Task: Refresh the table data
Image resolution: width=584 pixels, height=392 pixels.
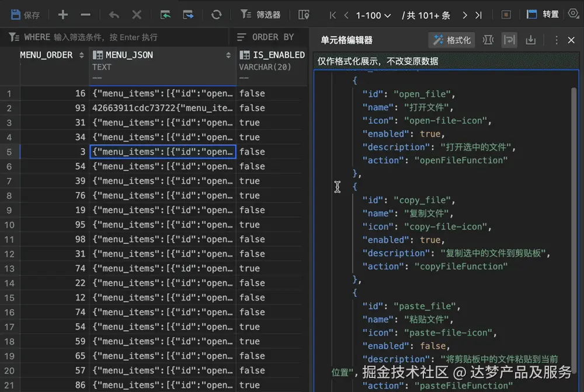Action: [x=216, y=15]
